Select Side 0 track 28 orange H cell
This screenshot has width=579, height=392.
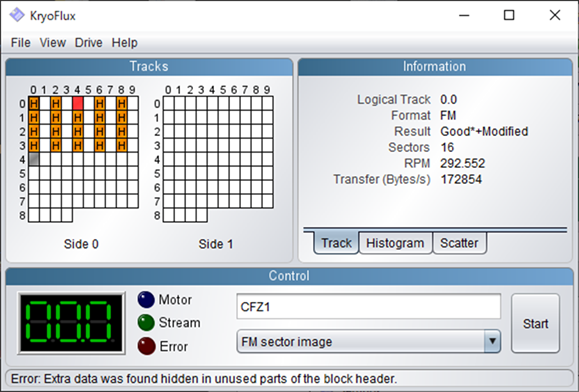pyautogui.click(x=122, y=131)
